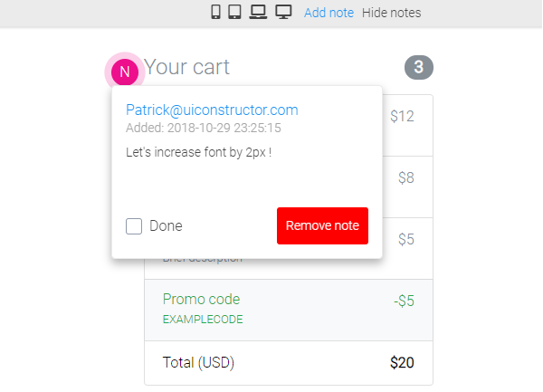Click the cart item count badge
Image resolution: width=543 pixels, height=392 pixels.
click(x=419, y=67)
